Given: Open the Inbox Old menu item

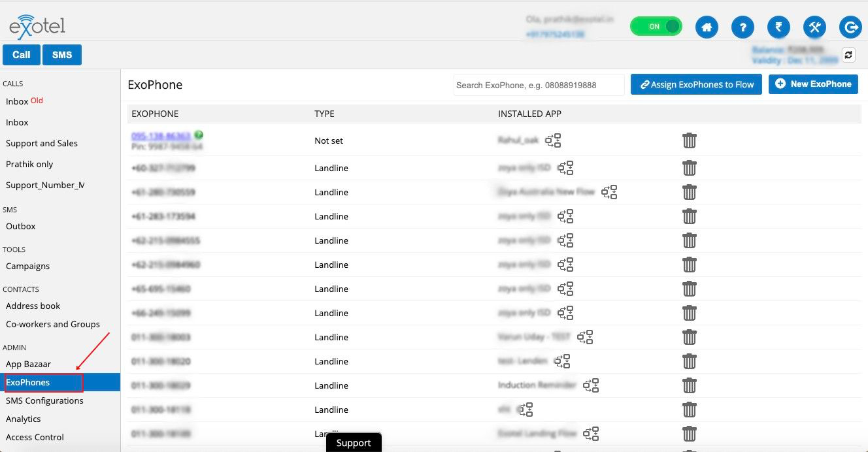Looking at the screenshot, I should [25, 101].
